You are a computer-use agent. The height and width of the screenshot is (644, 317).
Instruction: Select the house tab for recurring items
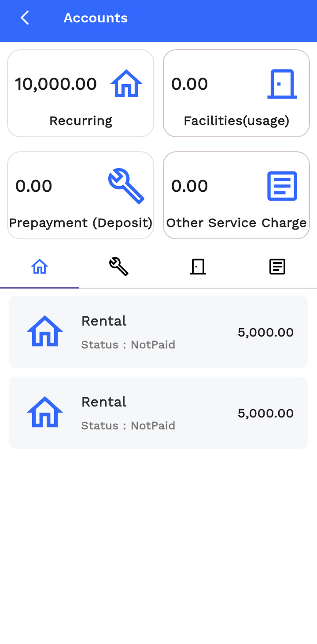(x=40, y=267)
